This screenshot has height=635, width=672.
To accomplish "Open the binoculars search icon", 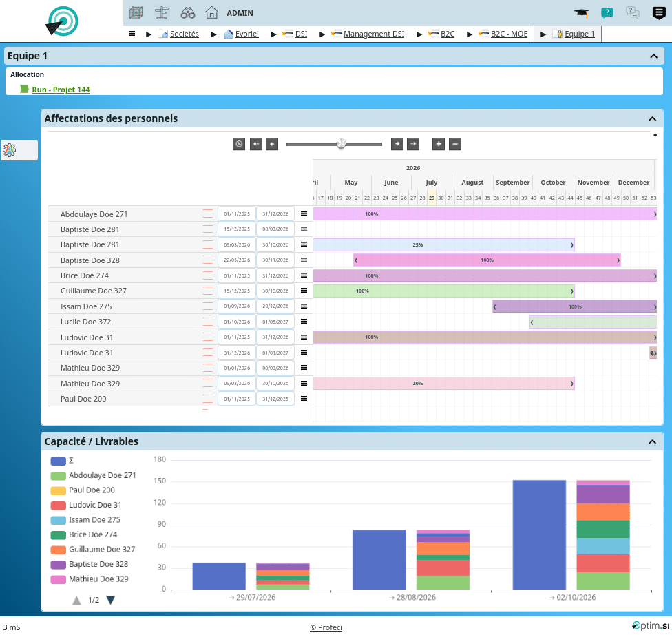I will pyautogui.click(x=188, y=13).
